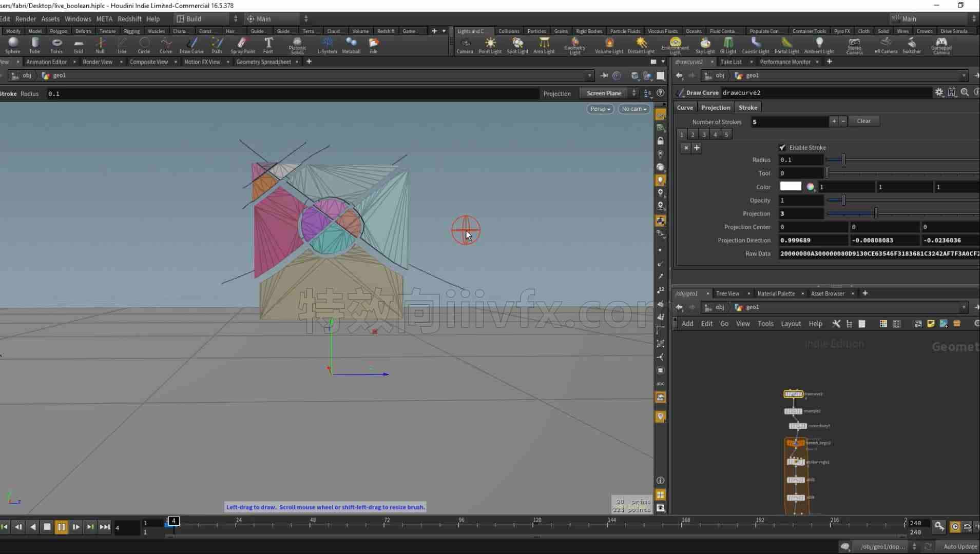
Task: Jump to the last frame
Action: (105, 527)
